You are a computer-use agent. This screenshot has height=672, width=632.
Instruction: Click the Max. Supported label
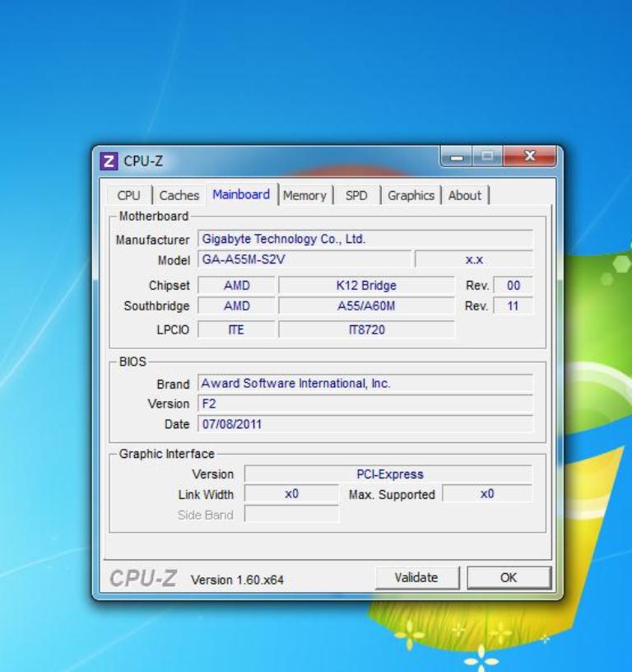(x=392, y=495)
